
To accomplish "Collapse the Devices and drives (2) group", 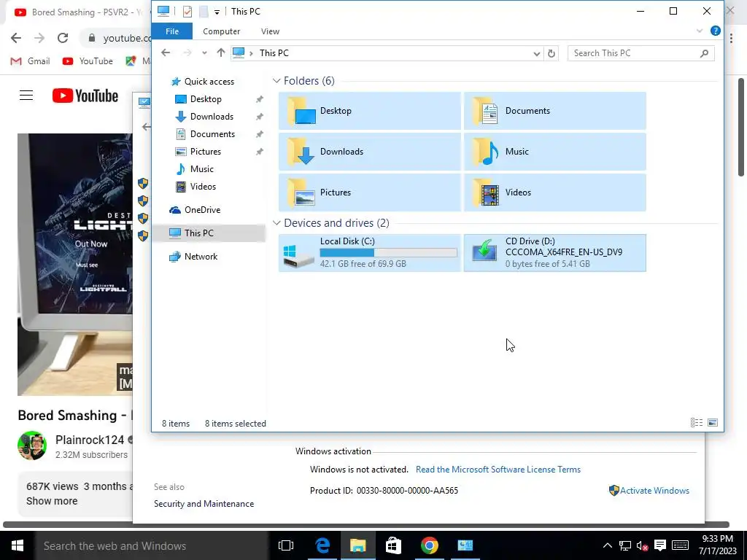I will [x=276, y=223].
